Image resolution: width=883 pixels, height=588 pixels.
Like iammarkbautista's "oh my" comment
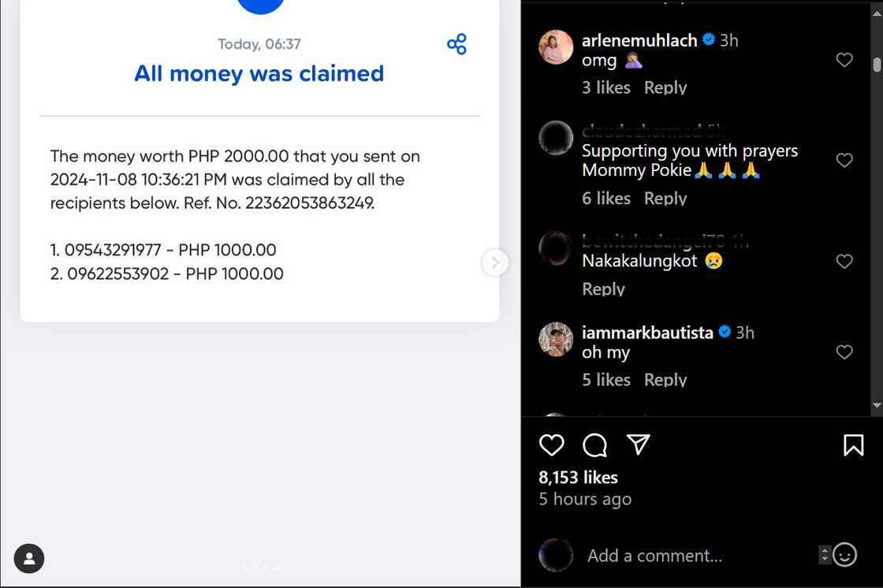[x=844, y=352]
